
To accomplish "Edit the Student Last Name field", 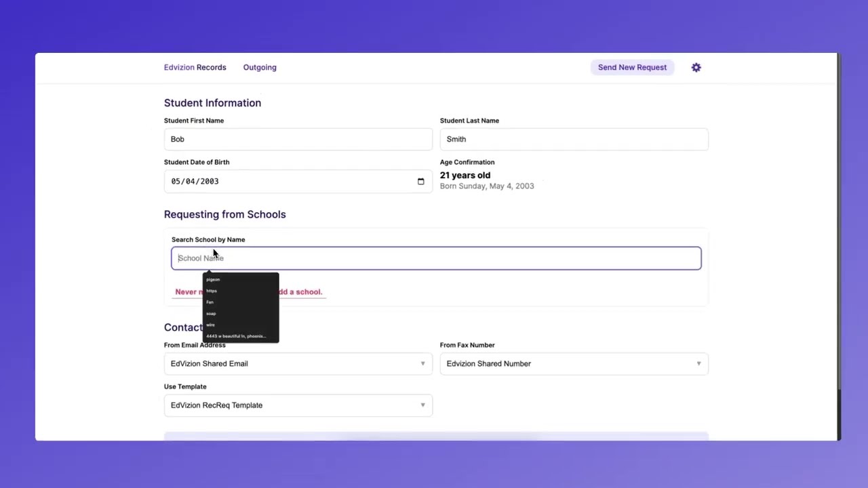I will click(x=574, y=139).
